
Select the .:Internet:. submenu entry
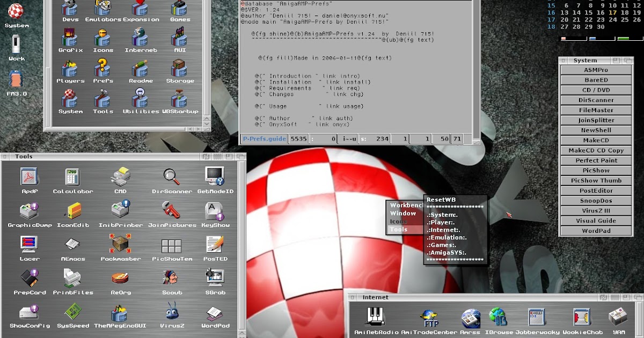pyautogui.click(x=444, y=230)
